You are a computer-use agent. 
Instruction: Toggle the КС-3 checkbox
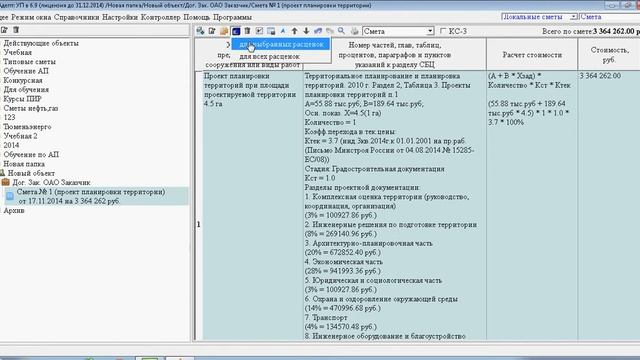(443, 31)
